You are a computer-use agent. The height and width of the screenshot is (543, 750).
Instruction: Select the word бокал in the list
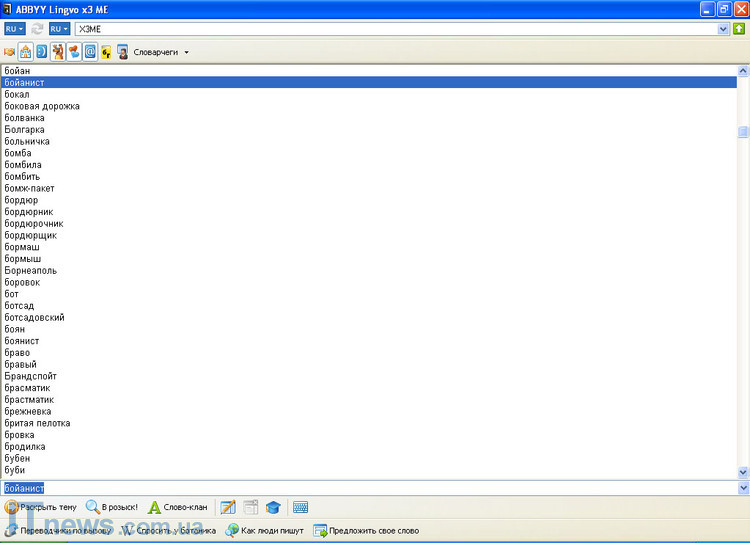click(17, 94)
